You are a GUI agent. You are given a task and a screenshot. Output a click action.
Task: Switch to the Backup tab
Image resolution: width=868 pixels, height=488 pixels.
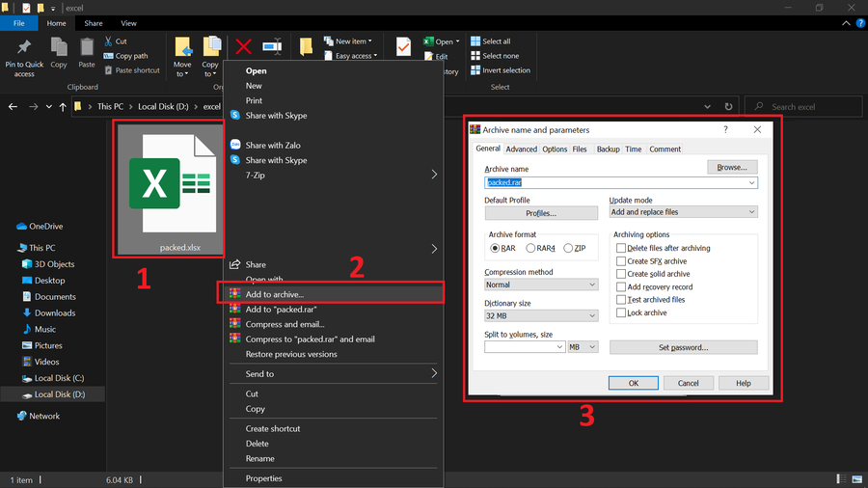click(608, 149)
